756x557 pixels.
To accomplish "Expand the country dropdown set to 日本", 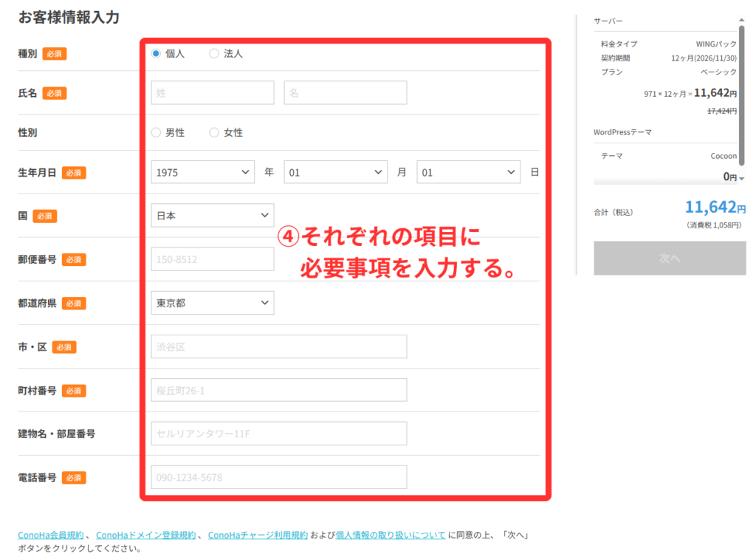I will (x=212, y=216).
